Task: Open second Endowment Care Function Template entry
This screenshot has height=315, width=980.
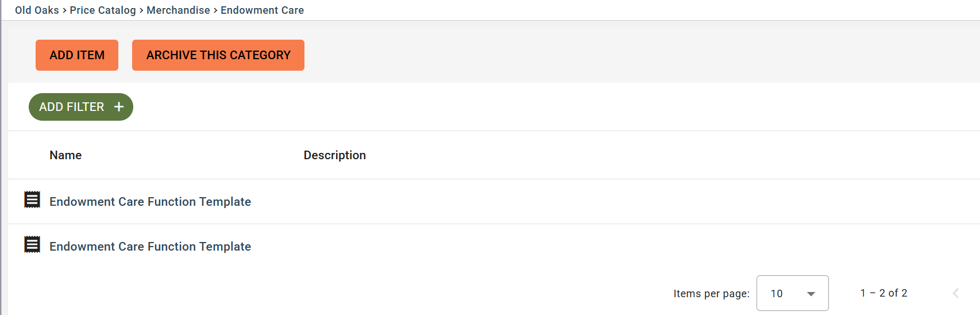Action: pyautogui.click(x=150, y=247)
